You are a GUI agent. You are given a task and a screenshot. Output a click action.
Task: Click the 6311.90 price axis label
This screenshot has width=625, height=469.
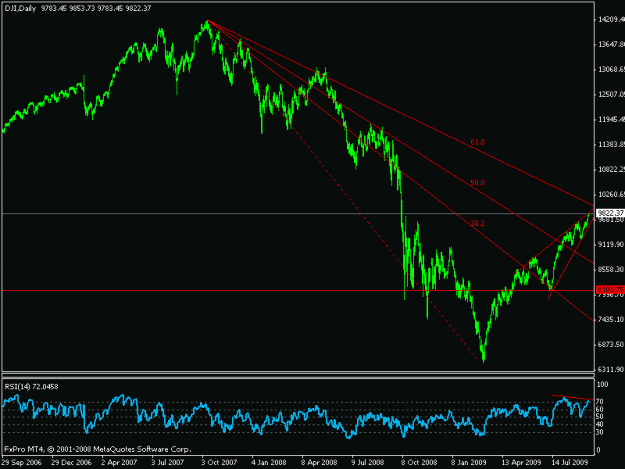[x=611, y=370]
